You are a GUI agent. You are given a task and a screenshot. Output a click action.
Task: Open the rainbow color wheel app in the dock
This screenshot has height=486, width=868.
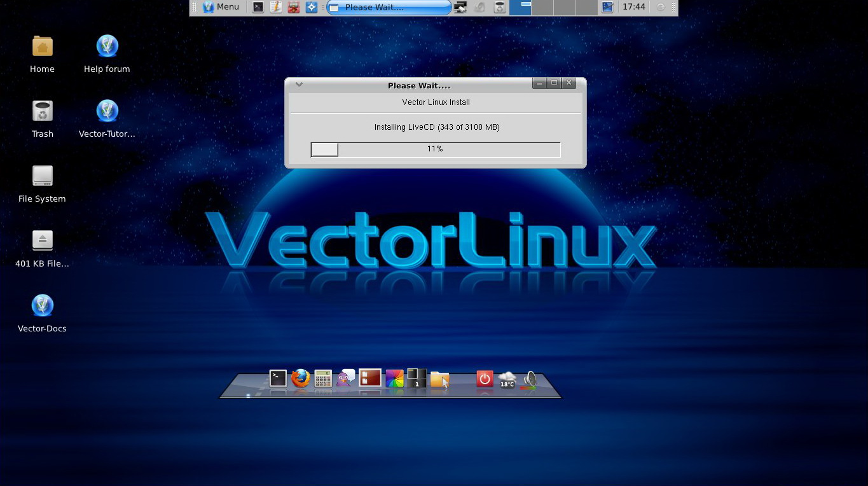(x=394, y=378)
